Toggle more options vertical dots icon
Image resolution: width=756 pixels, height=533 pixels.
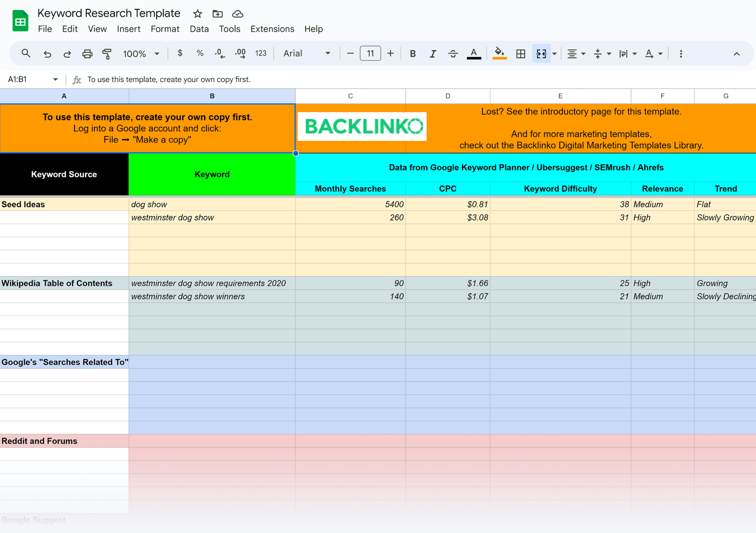point(681,54)
